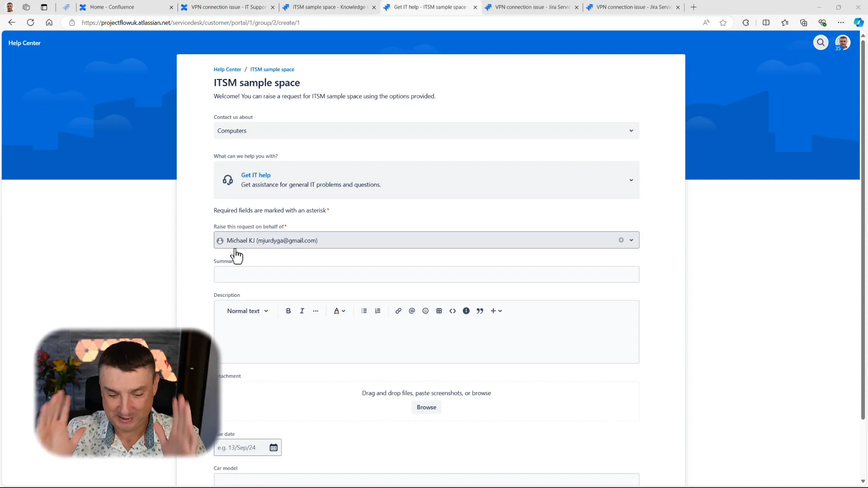The image size is (868, 488).
Task: Toggle split screen view
Action: click(766, 23)
